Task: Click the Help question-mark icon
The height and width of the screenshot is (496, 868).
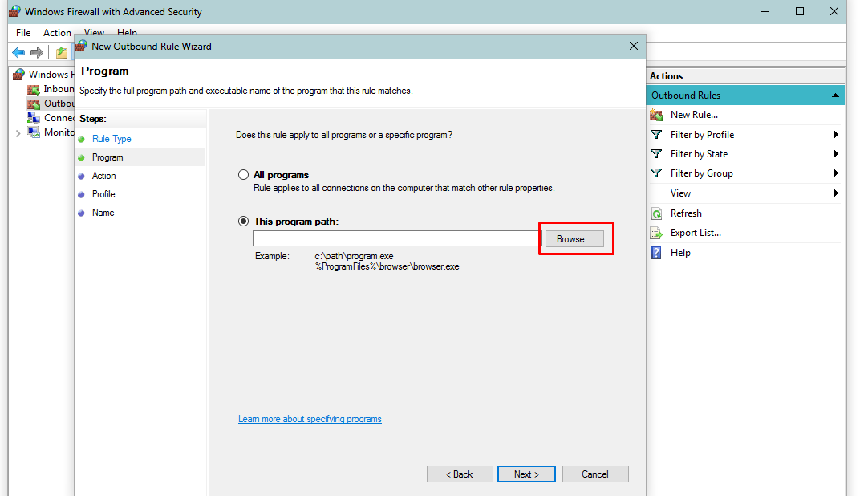Action: [656, 252]
